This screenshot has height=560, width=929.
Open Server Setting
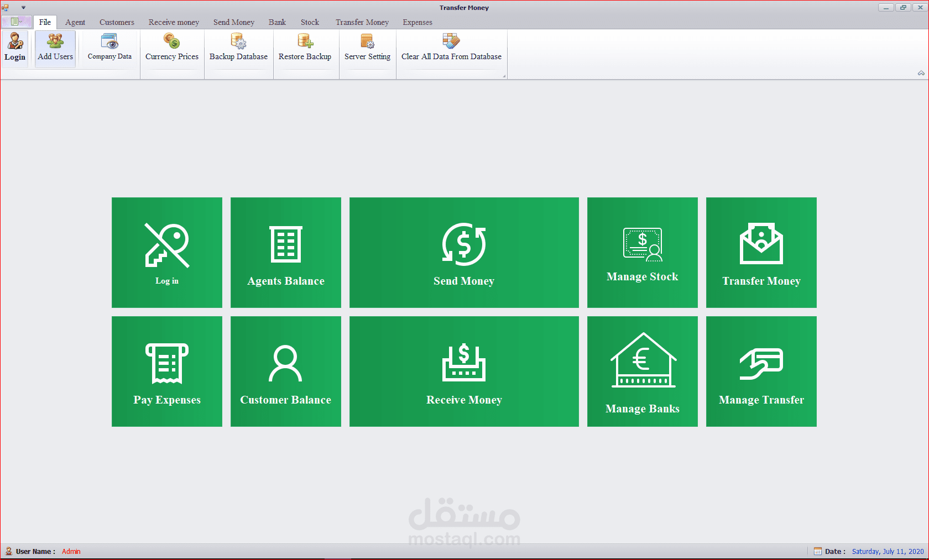(x=367, y=48)
